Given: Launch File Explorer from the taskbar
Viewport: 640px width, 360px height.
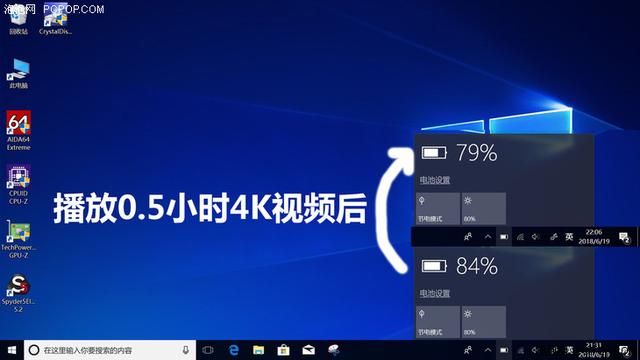Looking at the screenshot, I should (x=258, y=350).
